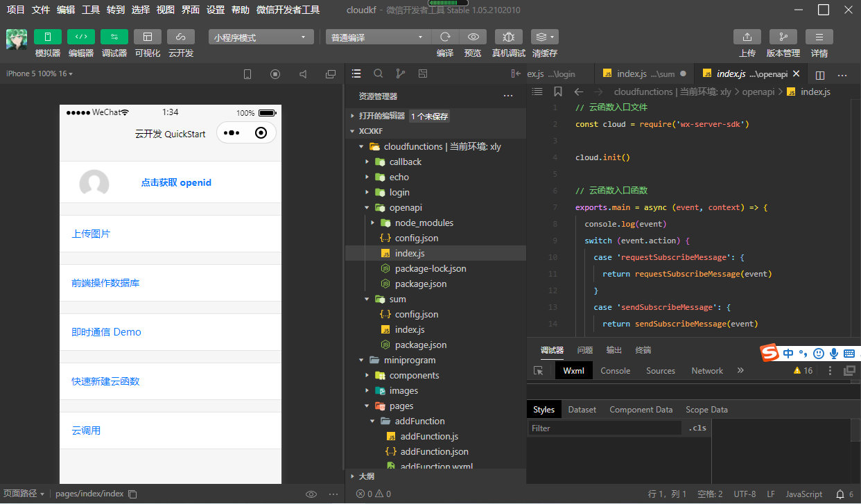Expand the outline section at the sidebar bottom
This screenshot has width=861, height=504.
coord(352,476)
